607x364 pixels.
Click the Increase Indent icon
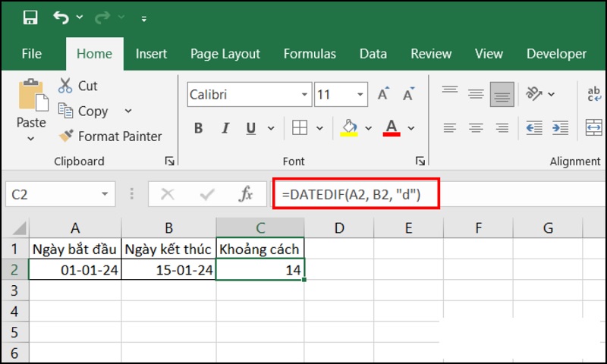click(x=561, y=127)
